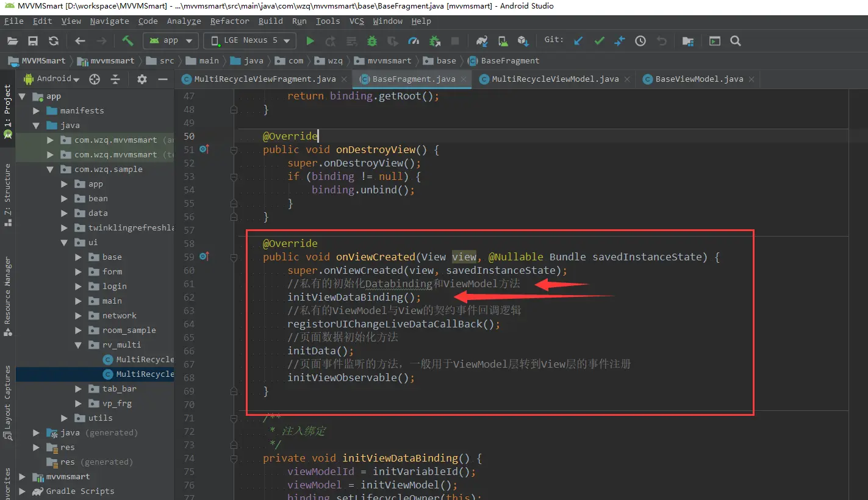Start debugging with the bug icon
The width and height of the screenshot is (868, 500).
[372, 41]
